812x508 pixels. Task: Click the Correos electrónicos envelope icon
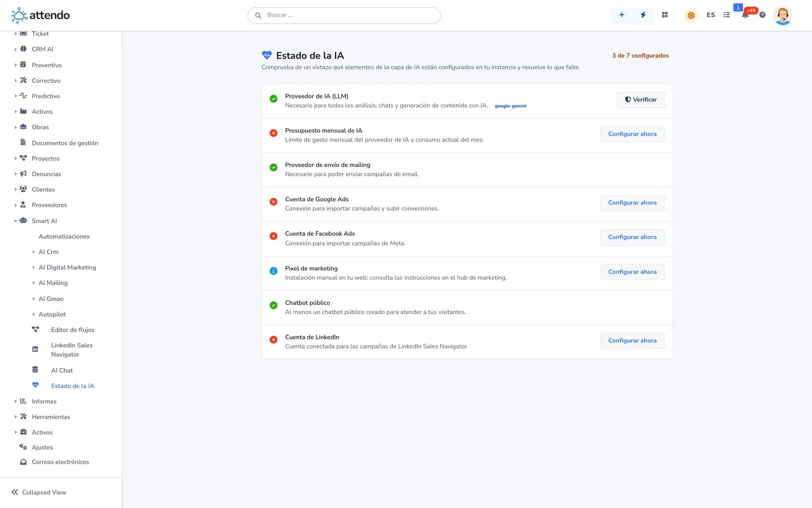coord(24,462)
